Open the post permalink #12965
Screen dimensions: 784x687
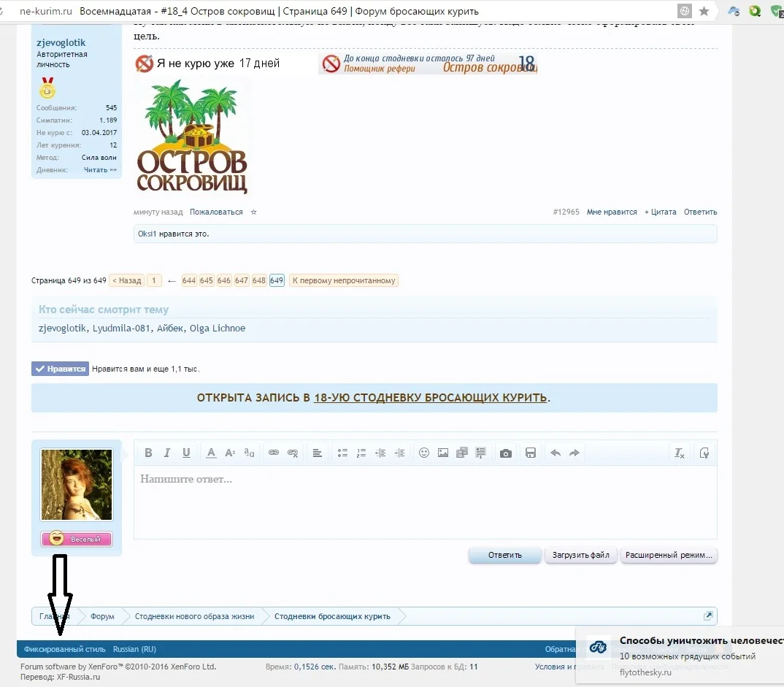tap(566, 212)
